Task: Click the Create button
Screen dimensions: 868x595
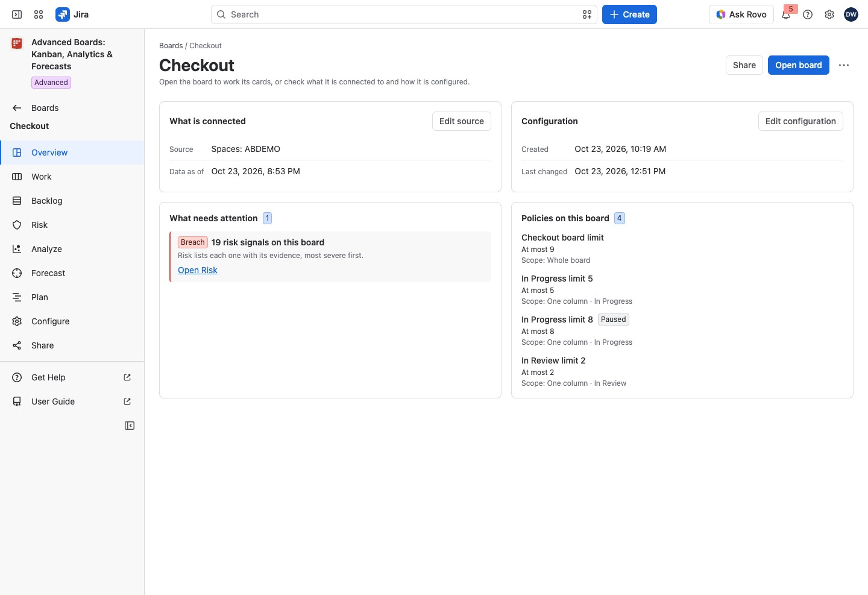Action: pyautogui.click(x=629, y=14)
